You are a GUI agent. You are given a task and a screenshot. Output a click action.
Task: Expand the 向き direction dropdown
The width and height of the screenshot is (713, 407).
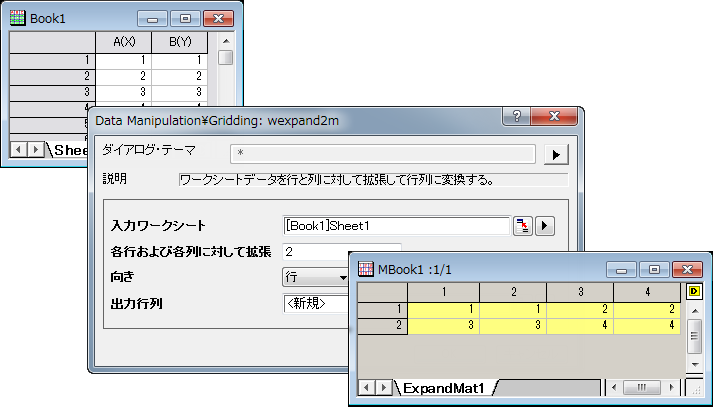[316, 277]
